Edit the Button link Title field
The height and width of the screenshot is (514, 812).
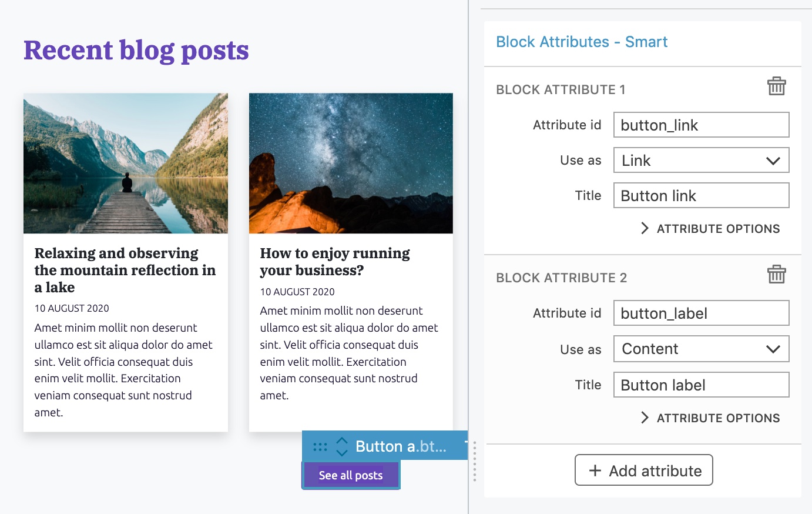(x=701, y=195)
